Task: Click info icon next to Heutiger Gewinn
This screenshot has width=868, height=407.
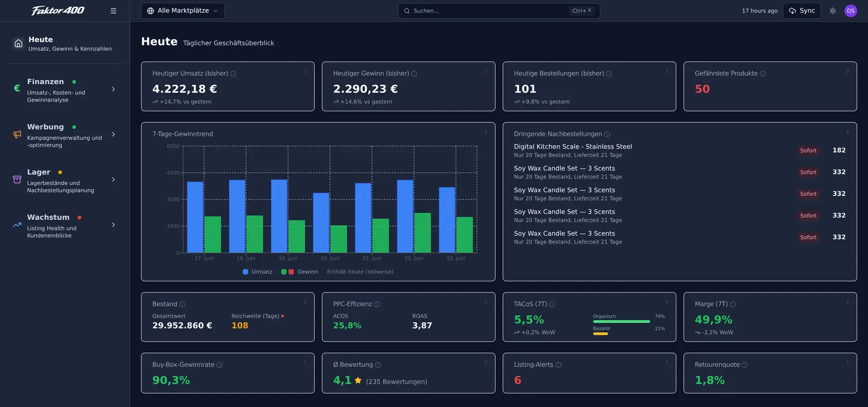Action: pyautogui.click(x=414, y=74)
